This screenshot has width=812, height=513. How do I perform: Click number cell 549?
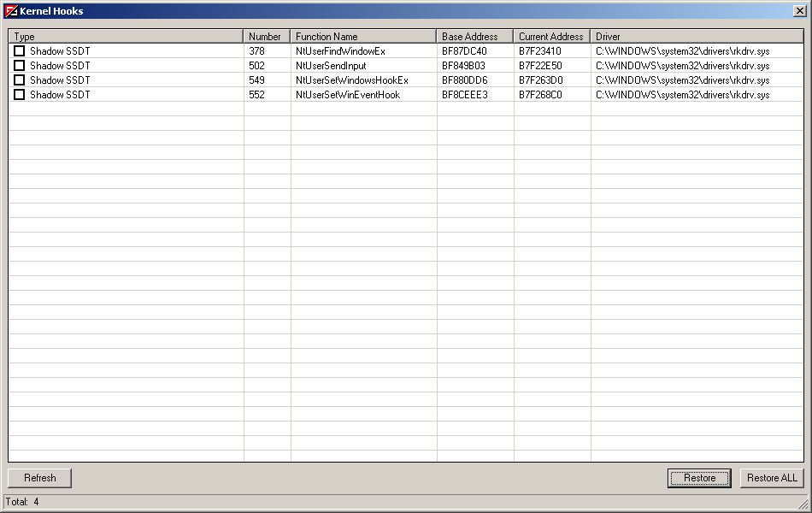(x=257, y=80)
